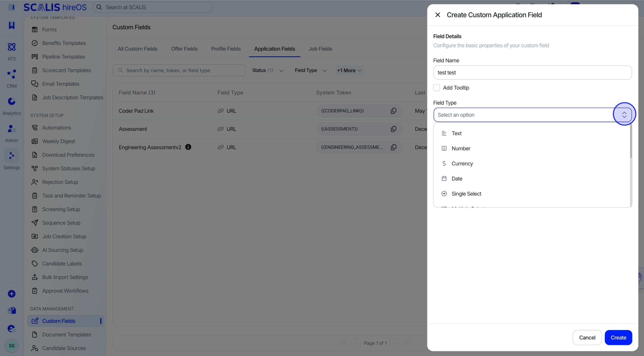This screenshot has height=356, width=644.
Task: Click the bookmark icon in left rail
Action: pos(12,25)
